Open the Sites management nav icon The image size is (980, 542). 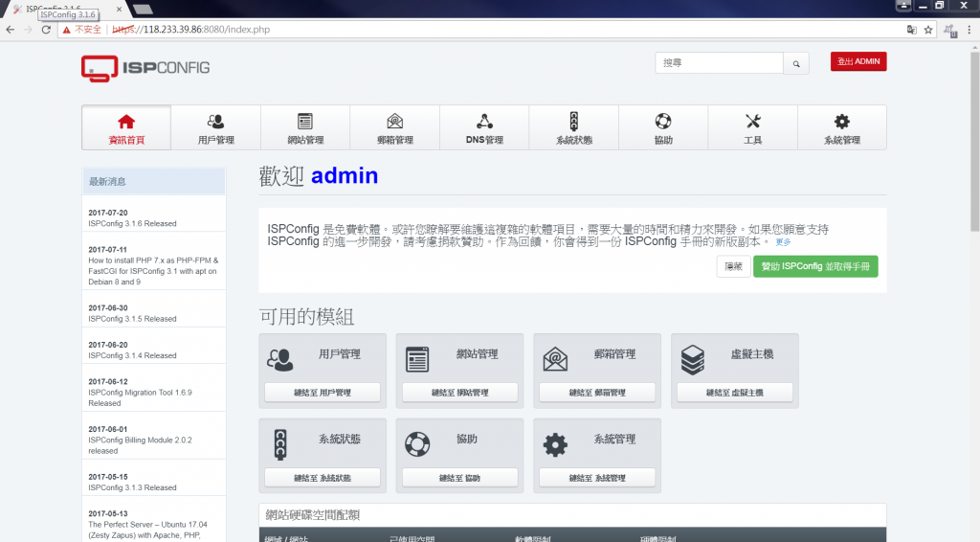tap(305, 122)
